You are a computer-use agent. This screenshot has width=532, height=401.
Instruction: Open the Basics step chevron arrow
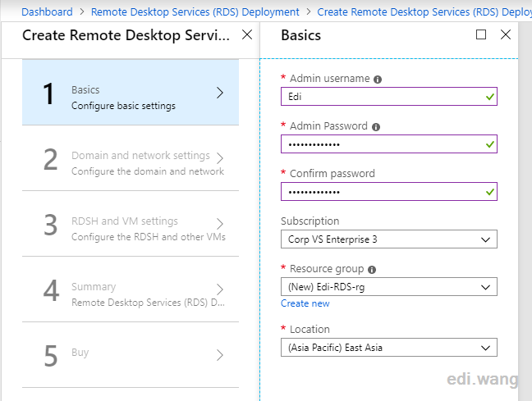point(220,93)
